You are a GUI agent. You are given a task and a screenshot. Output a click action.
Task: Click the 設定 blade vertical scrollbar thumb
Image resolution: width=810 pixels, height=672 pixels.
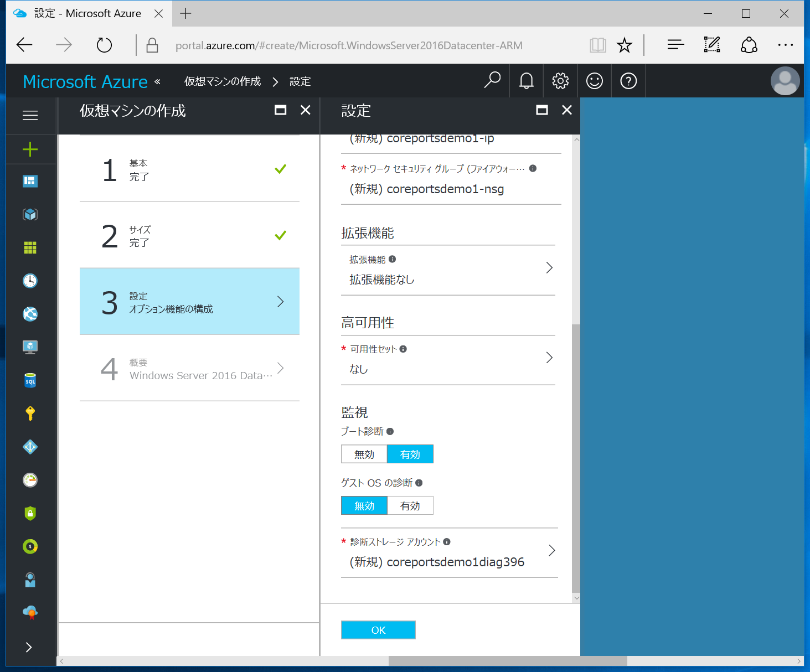576,458
